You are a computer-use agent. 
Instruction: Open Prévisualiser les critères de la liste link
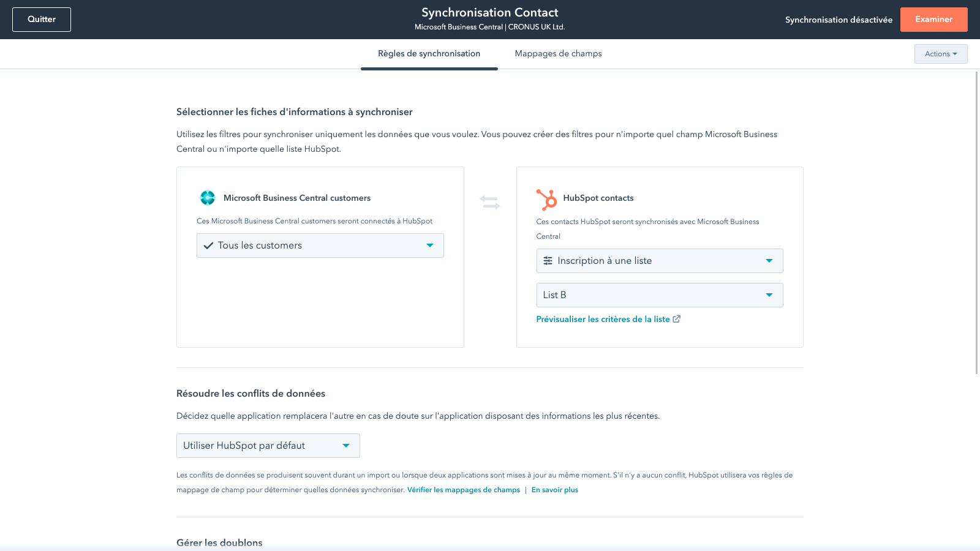603,319
